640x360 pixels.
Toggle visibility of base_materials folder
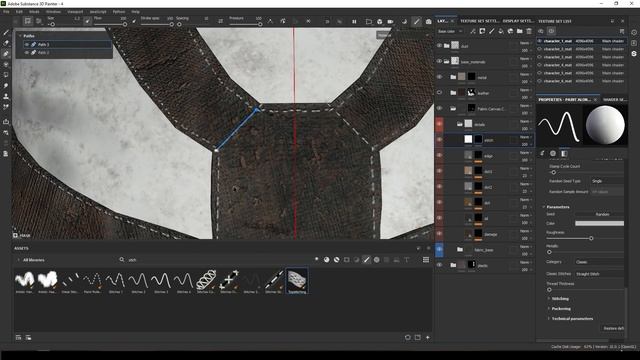pos(439,61)
